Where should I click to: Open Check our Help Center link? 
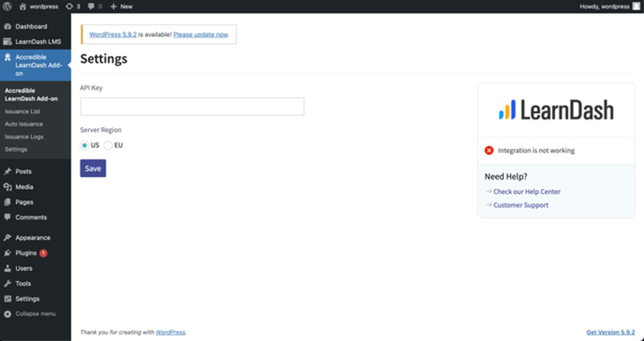[x=526, y=192]
